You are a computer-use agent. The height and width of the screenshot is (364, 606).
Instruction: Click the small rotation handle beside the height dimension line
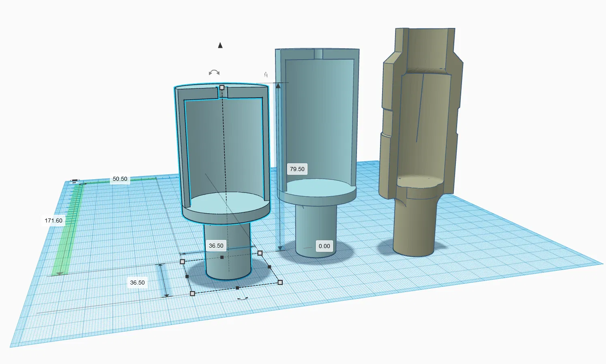(x=266, y=75)
